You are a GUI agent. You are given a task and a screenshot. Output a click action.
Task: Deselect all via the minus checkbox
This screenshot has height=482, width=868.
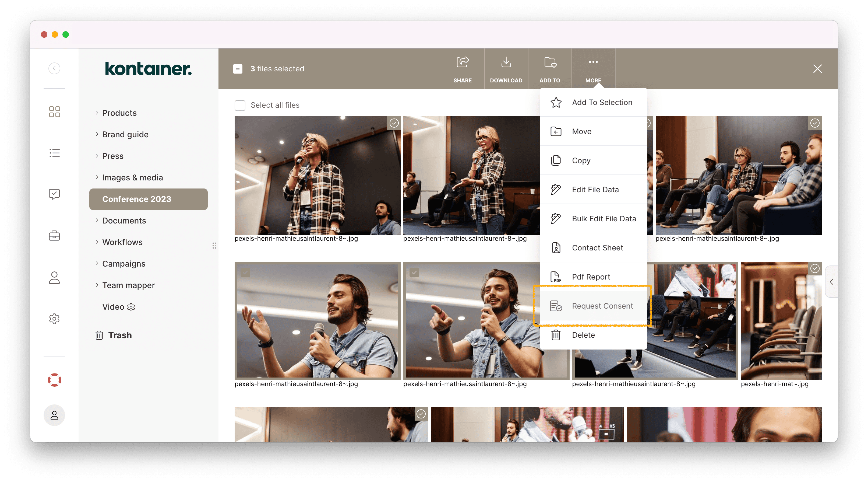[x=238, y=69]
